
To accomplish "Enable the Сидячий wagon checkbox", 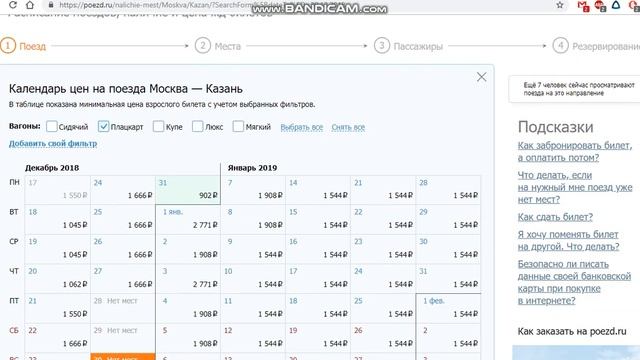I will point(51,127).
